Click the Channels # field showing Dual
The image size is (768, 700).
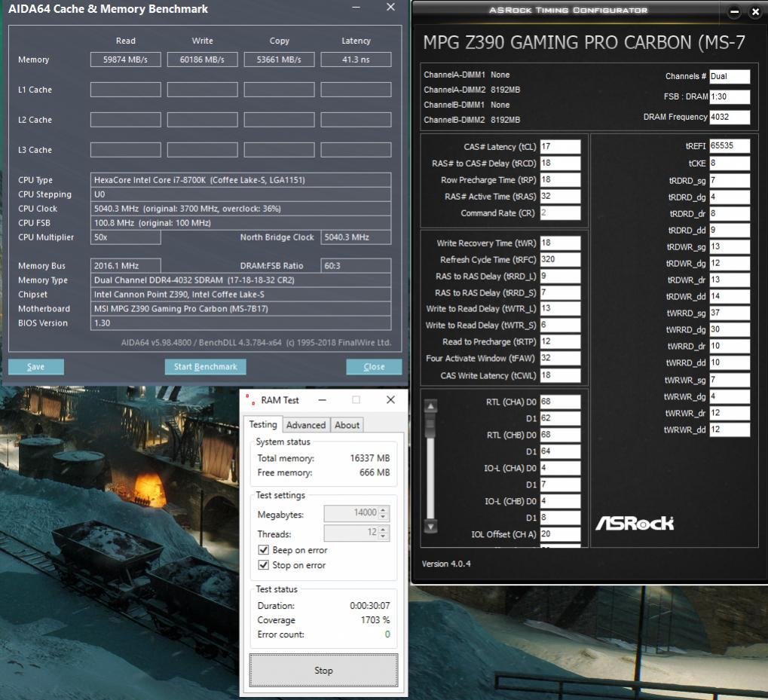pyautogui.click(x=730, y=76)
